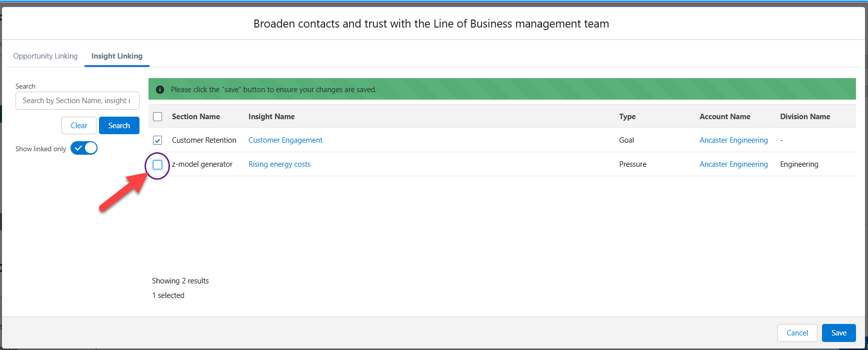868x350 pixels.
Task: Open the Rising energy costs insight link
Action: [x=279, y=164]
